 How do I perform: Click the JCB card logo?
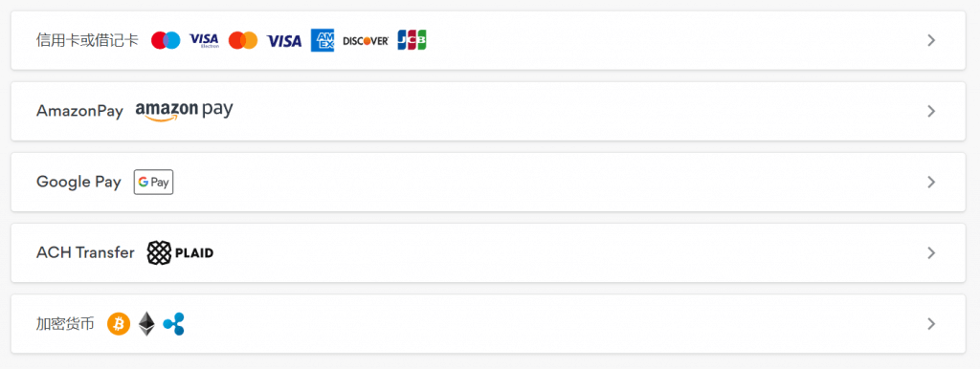click(412, 40)
